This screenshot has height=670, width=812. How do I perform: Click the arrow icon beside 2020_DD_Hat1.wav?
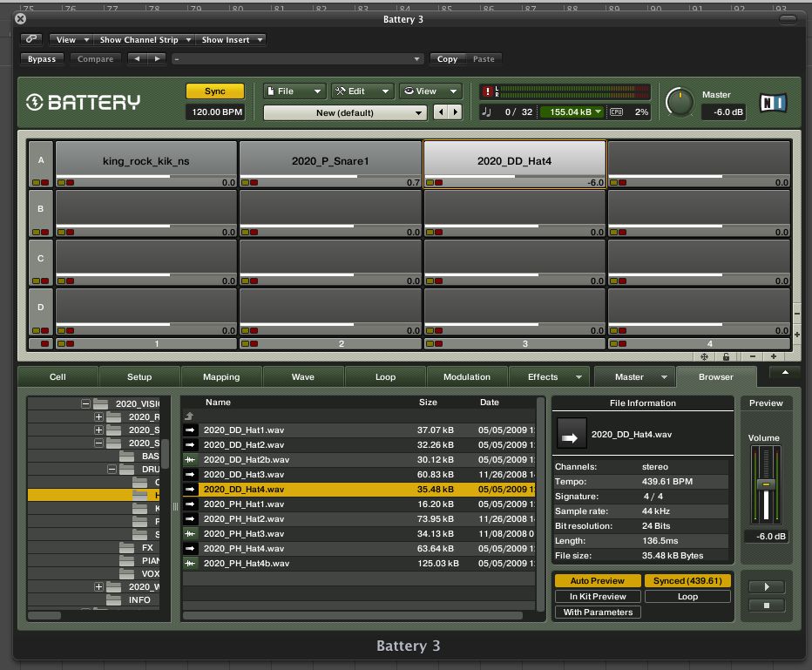pyautogui.click(x=191, y=430)
